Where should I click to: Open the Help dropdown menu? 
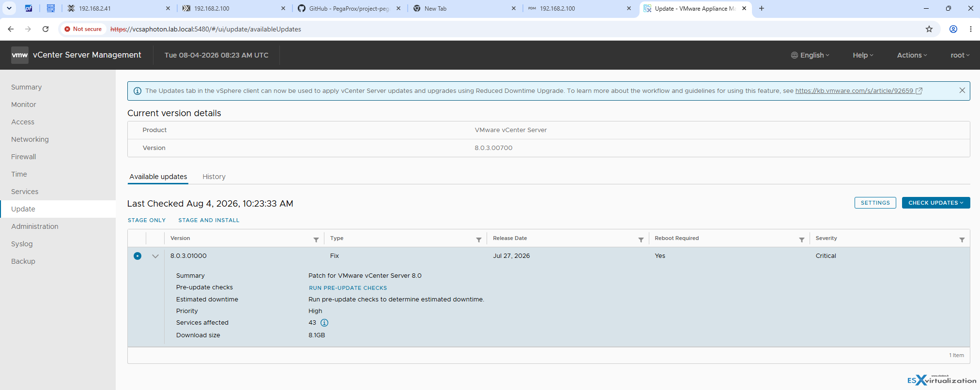pos(863,55)
